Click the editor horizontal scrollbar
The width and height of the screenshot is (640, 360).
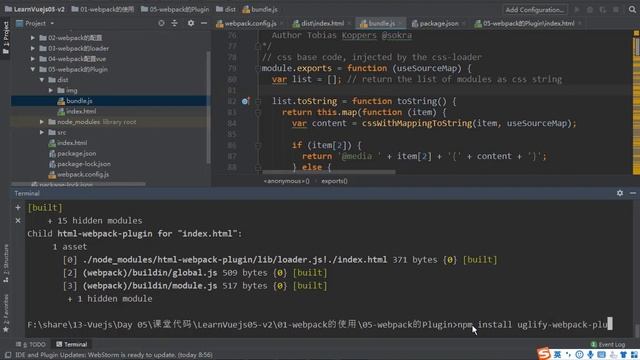[x=329, y=172]
